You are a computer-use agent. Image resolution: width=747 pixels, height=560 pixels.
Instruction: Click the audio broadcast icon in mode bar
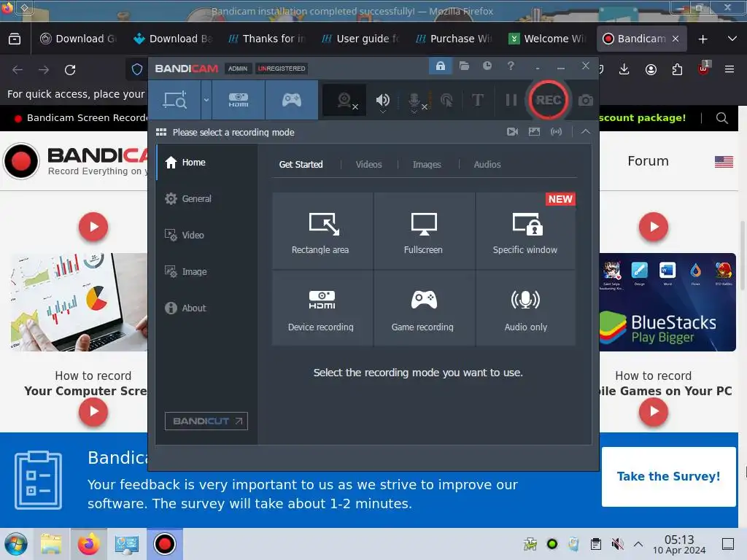click(556, 131)
